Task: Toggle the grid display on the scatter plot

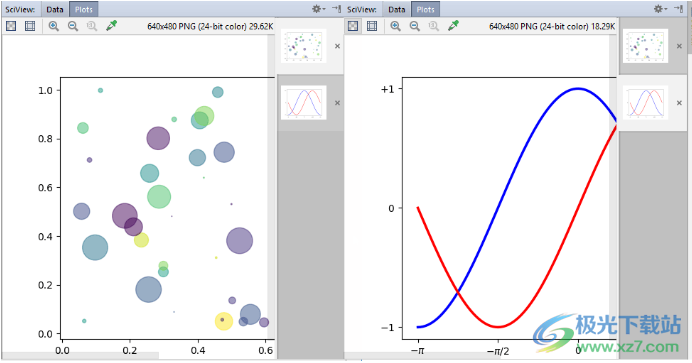Action: pos(30,26)
